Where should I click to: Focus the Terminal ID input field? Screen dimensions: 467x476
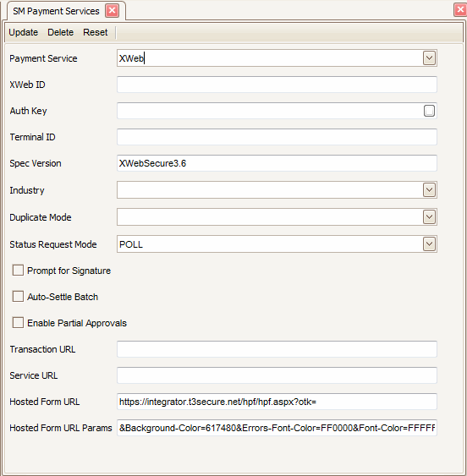pos(277,137)
